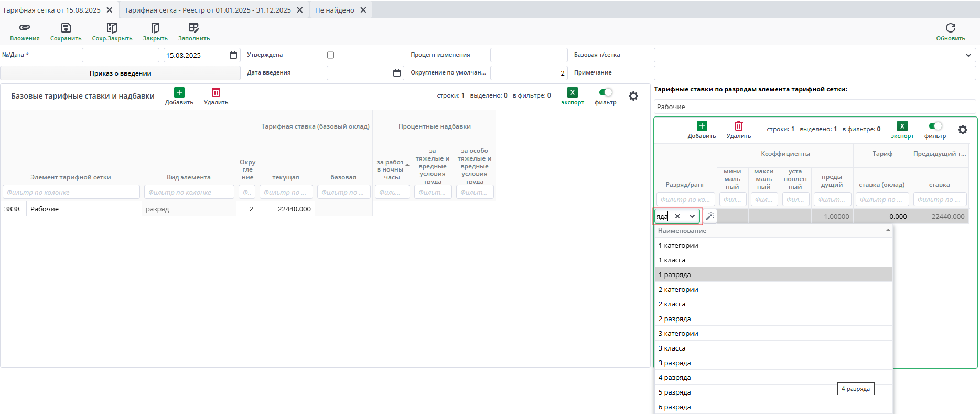
Task: Close the Тарифная сетка - Реестр tab
Action: tap(300, 10)
